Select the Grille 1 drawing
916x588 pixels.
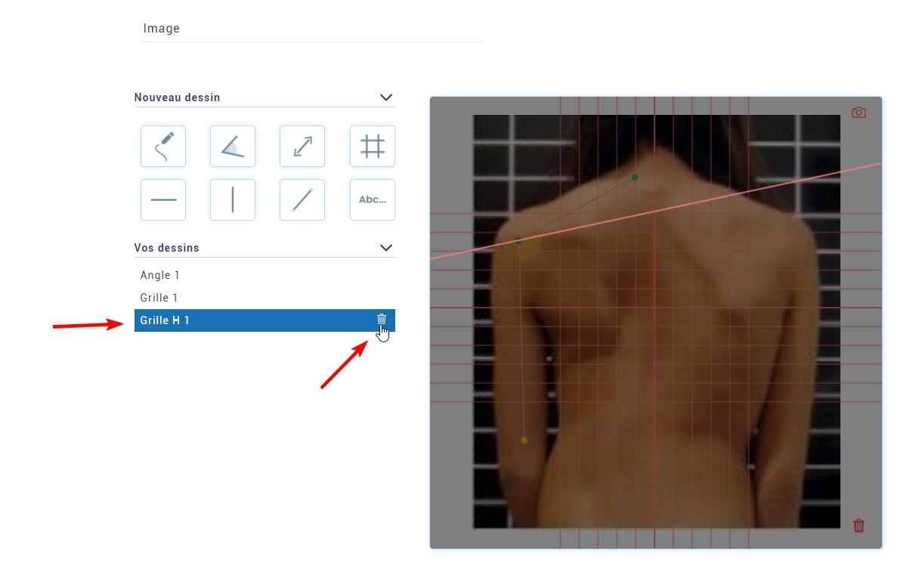coord(265,298)
